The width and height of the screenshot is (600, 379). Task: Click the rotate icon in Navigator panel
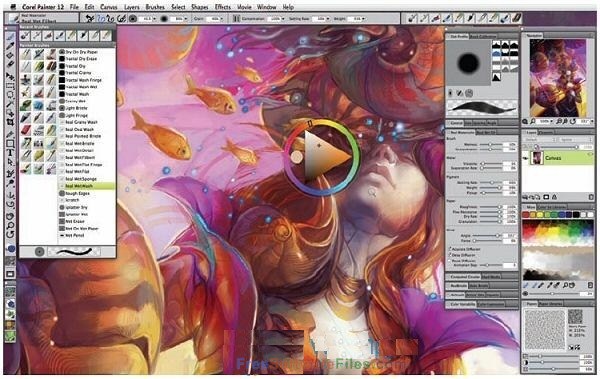572,121
